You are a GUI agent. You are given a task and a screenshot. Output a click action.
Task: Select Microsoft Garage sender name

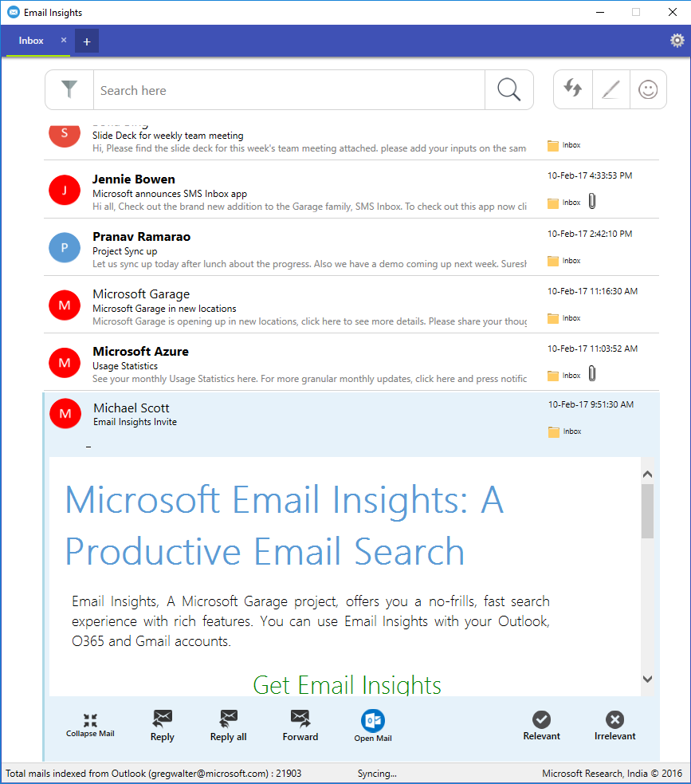click(141, 294)
